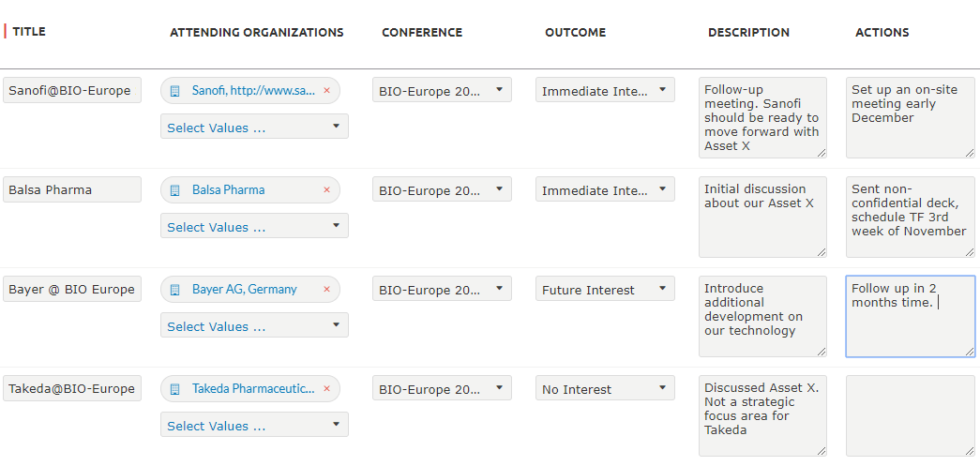Remove Balsa Pharma organization tag
The height and width of the screenshot is (466, 980).
[326, 190]
